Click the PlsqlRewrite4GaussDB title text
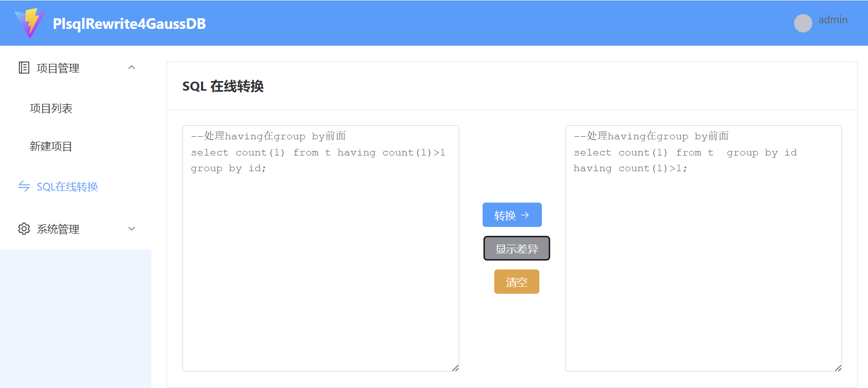This screenshot has width=868, height=388. (129, 24)
